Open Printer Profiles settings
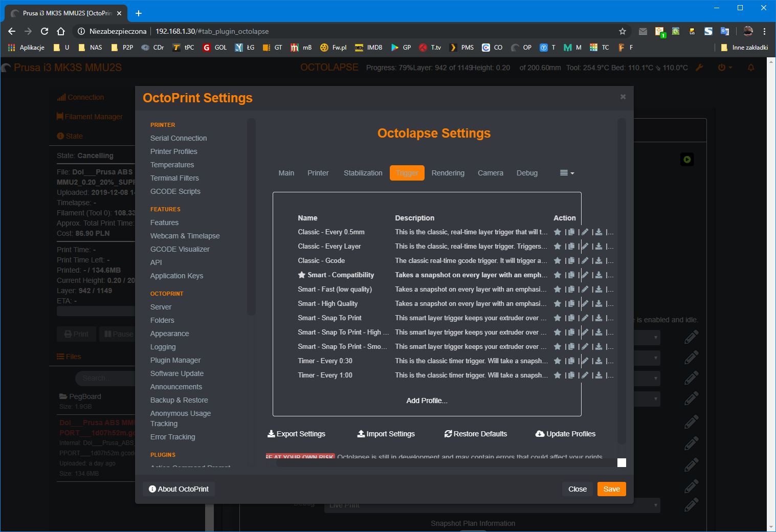This screenshot has width=776, height=532. (174, 151)
